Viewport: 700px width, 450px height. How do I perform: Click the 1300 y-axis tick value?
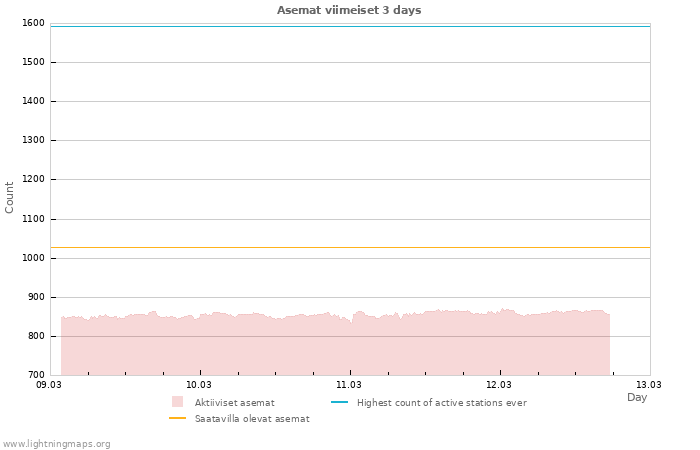pos(33,140)
